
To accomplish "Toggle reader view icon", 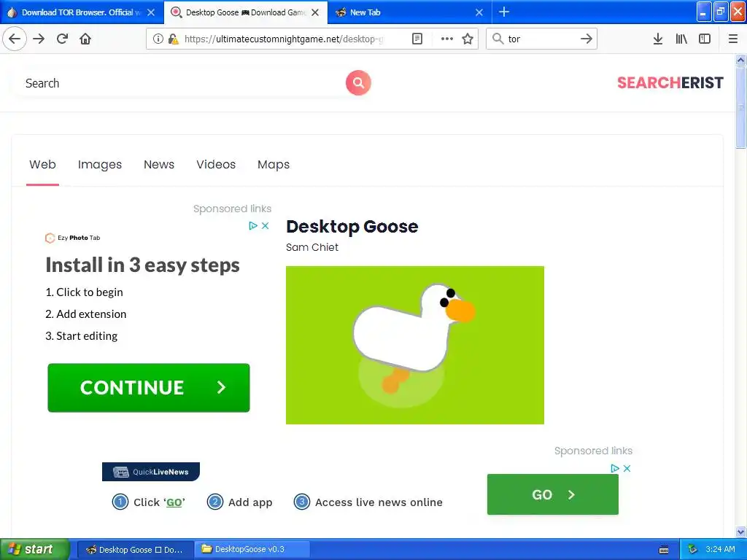I will coord(417,39).
